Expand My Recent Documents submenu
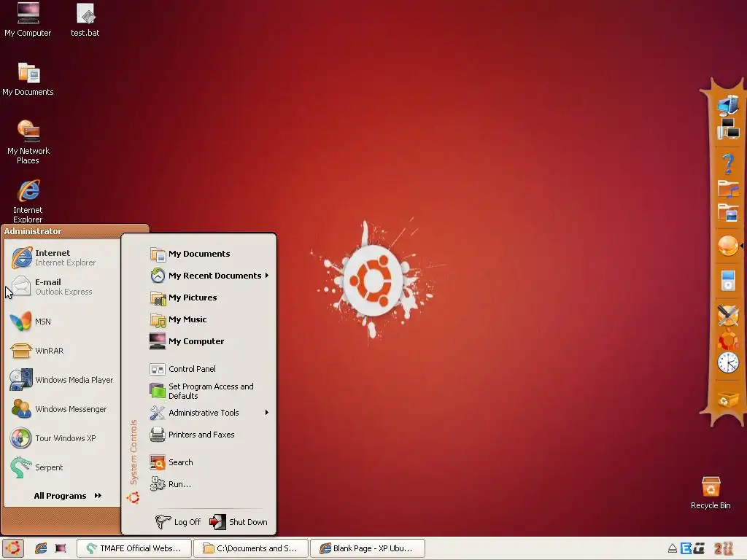The width and height of the screenshot is (747, 560). tap(209, 276)
